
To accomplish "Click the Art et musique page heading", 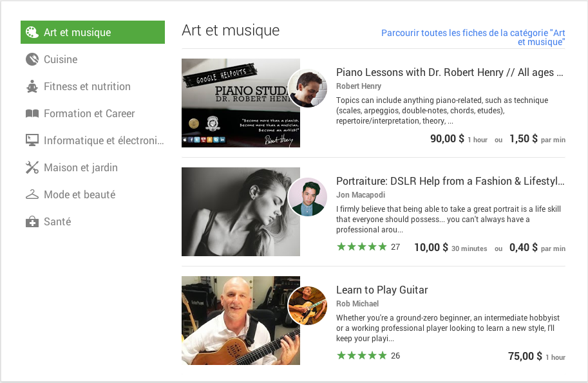I will 231,30.
